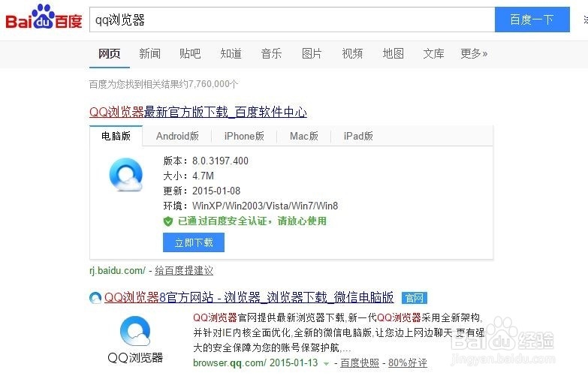Click the rj.baidu.com/ URL
This screenshot has width=588, height=379.
pos(117,270)
